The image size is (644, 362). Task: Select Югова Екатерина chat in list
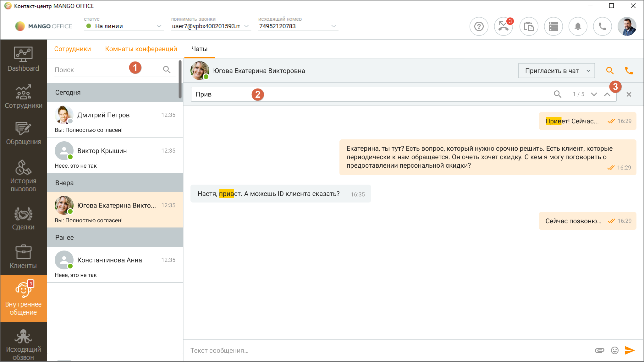tap(115, 210)
